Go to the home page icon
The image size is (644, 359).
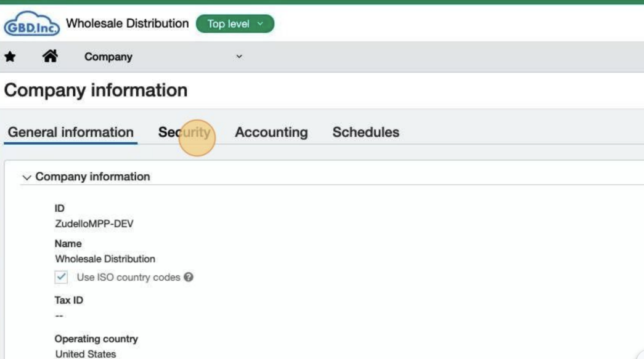tap(50, 57)
